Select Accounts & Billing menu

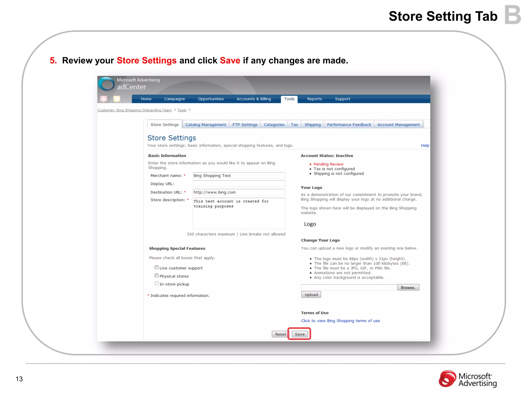coord(254,99)
